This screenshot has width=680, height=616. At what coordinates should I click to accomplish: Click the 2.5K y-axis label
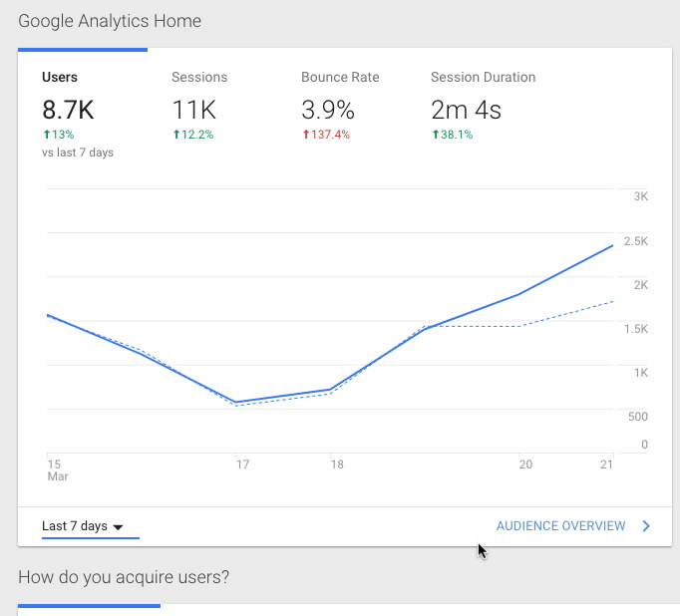[x=636, y=241]
